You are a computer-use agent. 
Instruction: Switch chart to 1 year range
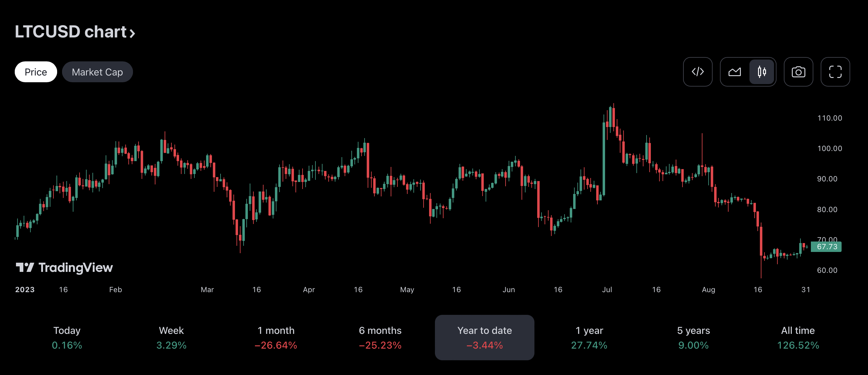pyautogui.click(x=589, y=337)
